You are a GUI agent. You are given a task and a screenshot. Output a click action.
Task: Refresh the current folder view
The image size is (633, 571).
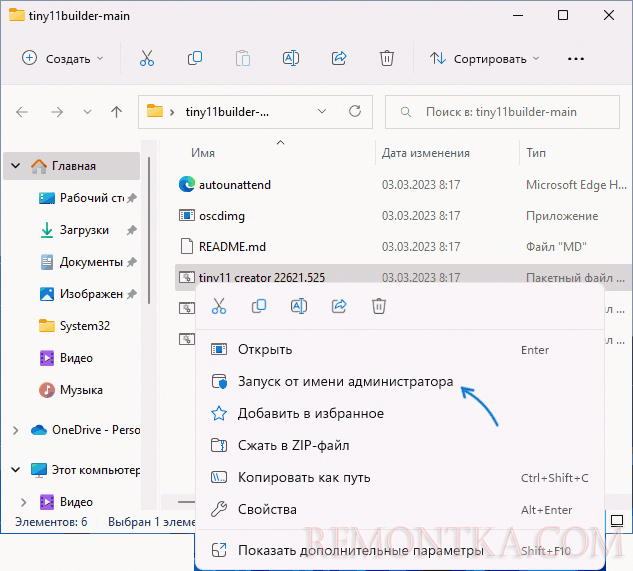(355, 111)
